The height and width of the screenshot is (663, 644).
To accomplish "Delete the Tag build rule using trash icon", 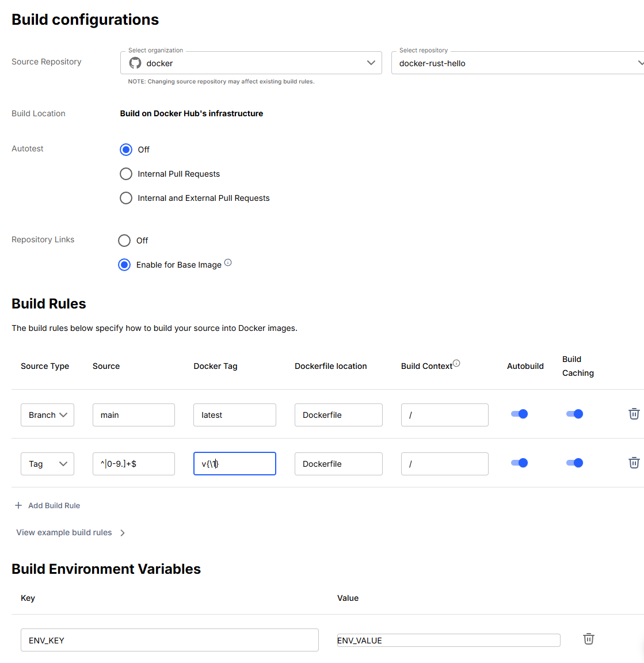I will point(634,463).
